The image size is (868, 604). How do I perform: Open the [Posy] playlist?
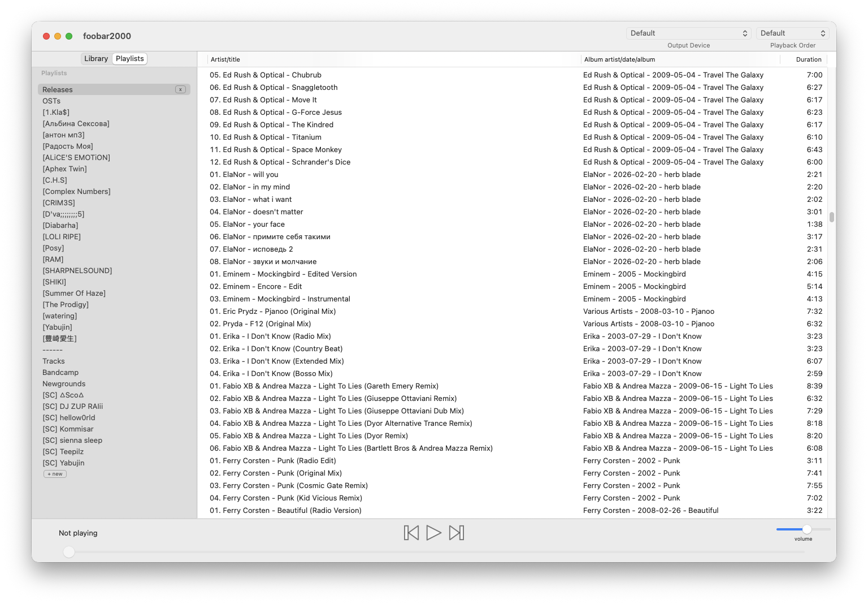click(114, 248)
